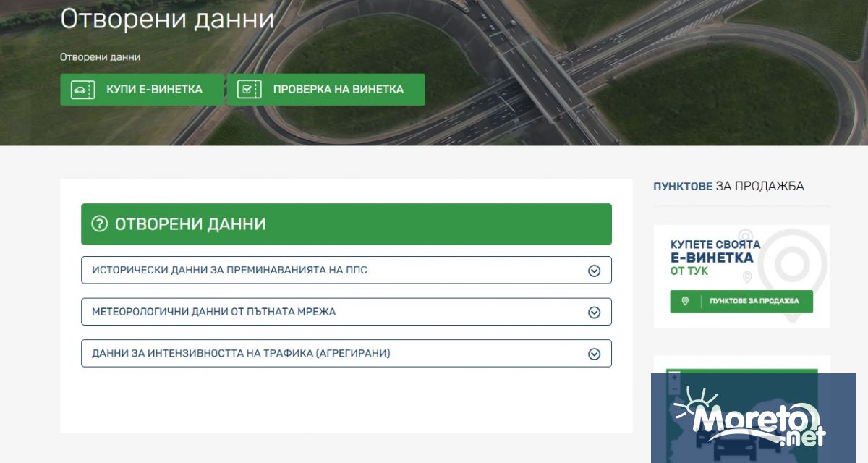Open ПРОВЕРКА НА ВИНЕТКА button
The image size is (868, 463).
(326, 90)
